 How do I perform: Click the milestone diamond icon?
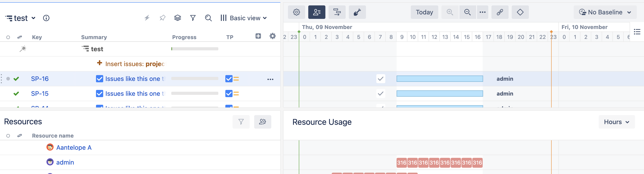[x=520, y=12]
